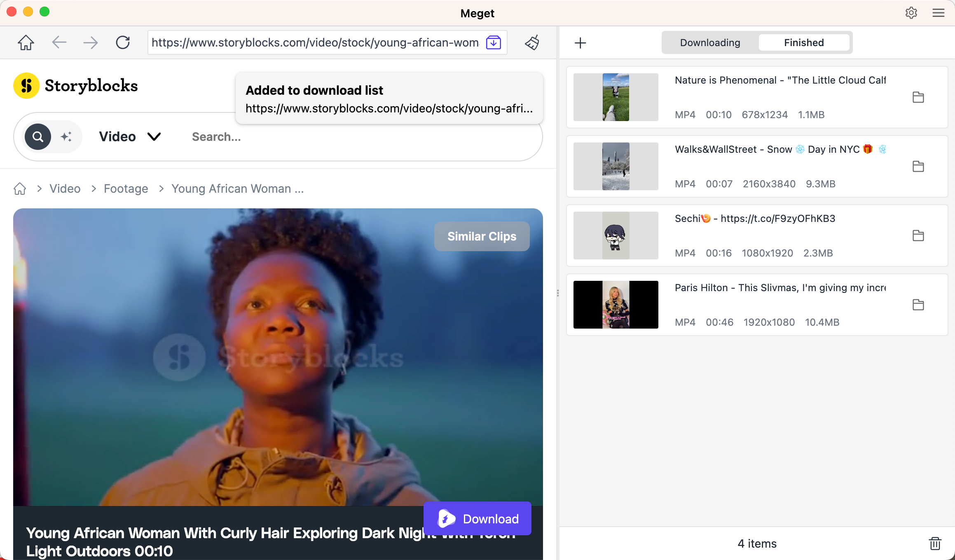The image size is (955, 560).
Task: Click the '10.4MB' file size text
Action: pos(822,322)
